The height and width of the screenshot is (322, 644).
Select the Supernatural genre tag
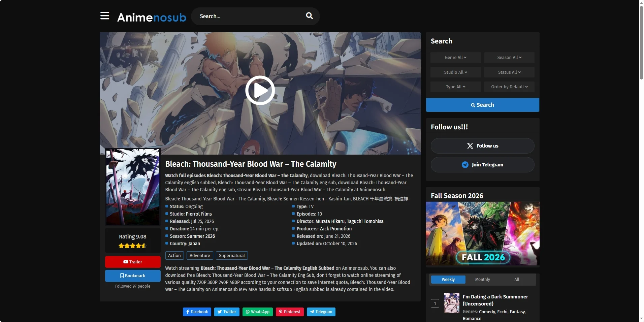click(232, 256)
